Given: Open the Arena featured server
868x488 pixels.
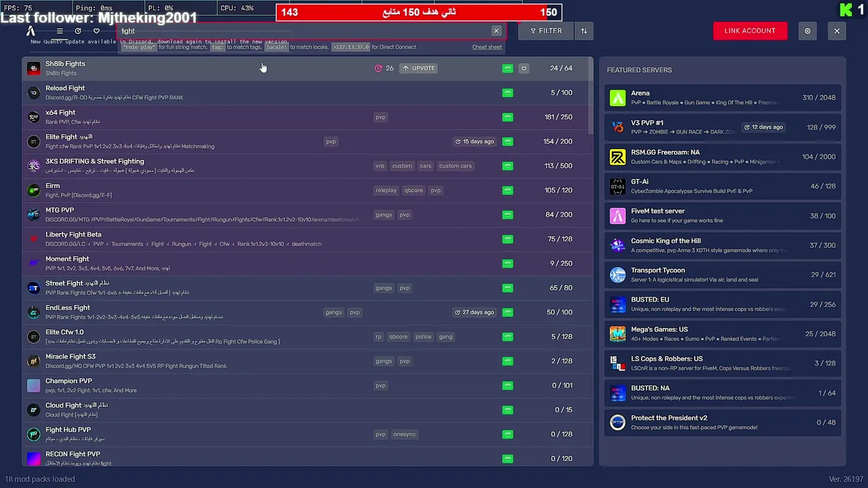Looking at the screenshot, I should 723,98.
